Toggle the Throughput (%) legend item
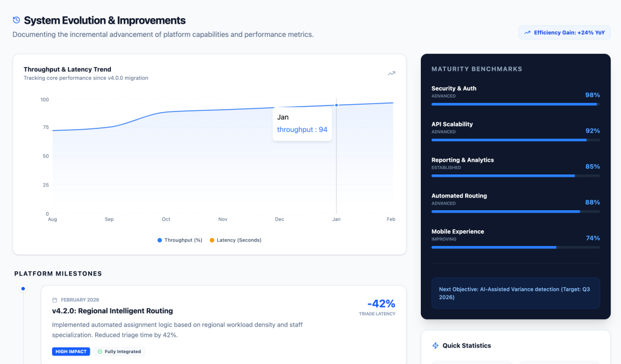This screenshot has height=364, width=621. [180, 240]
